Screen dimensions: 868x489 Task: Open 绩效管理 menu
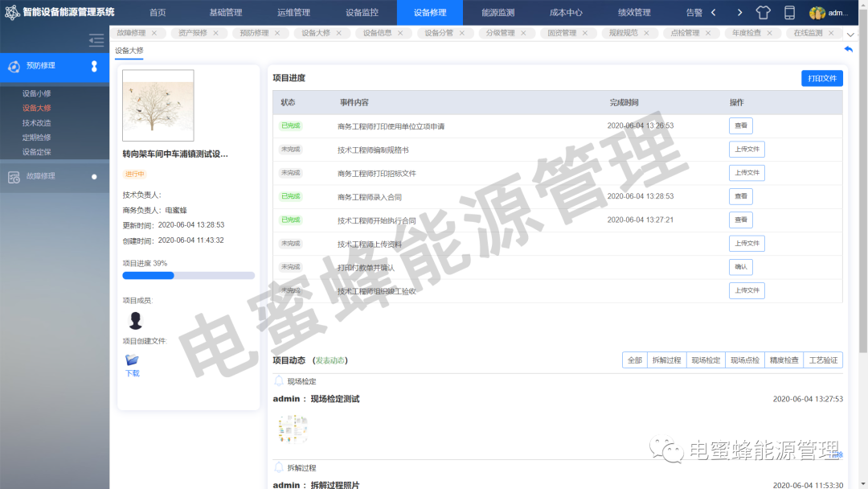point(634,12)
